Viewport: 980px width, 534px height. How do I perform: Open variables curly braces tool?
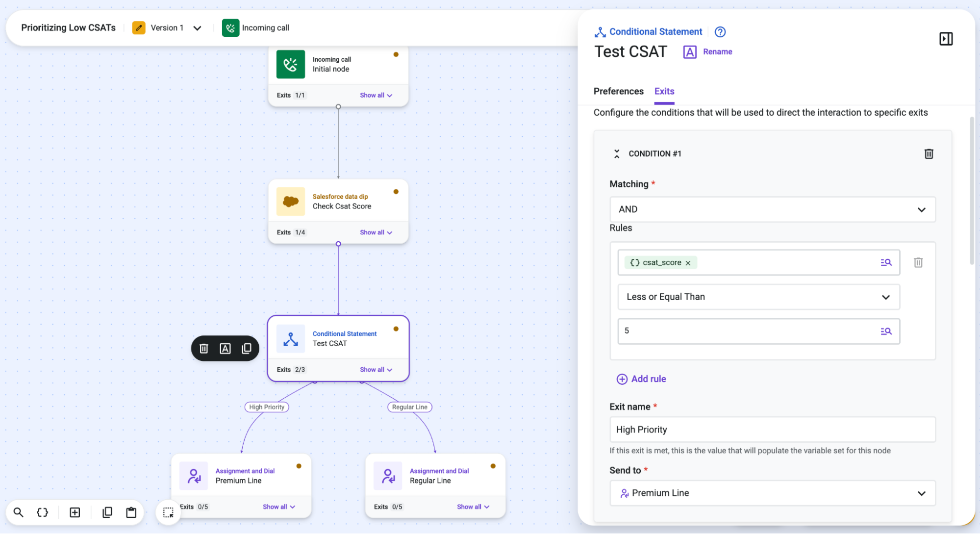(43, 512)
